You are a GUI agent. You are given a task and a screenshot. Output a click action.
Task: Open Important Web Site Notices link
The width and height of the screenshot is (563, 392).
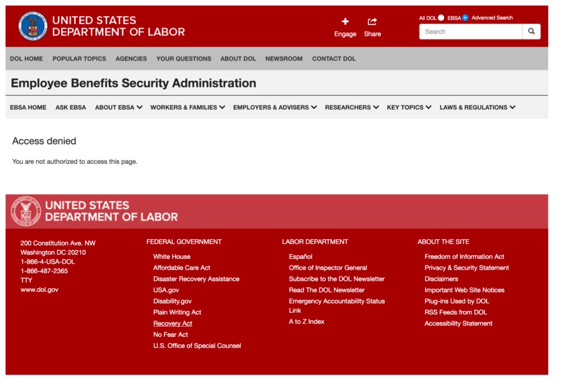(464, 290)
